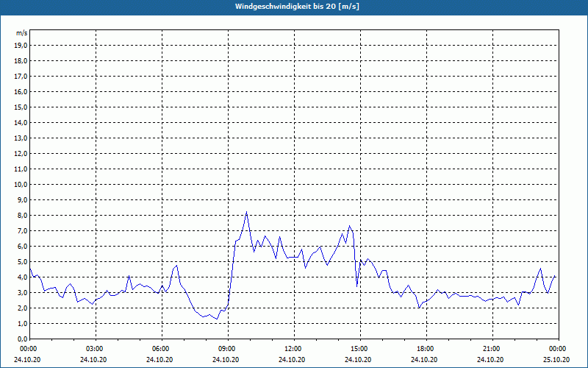Select the "7,0" y-axis value

coord(22,231)
